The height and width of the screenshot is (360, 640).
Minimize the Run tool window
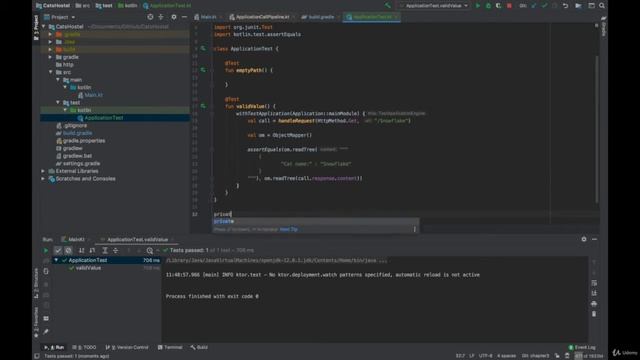(x=594, y=239)
